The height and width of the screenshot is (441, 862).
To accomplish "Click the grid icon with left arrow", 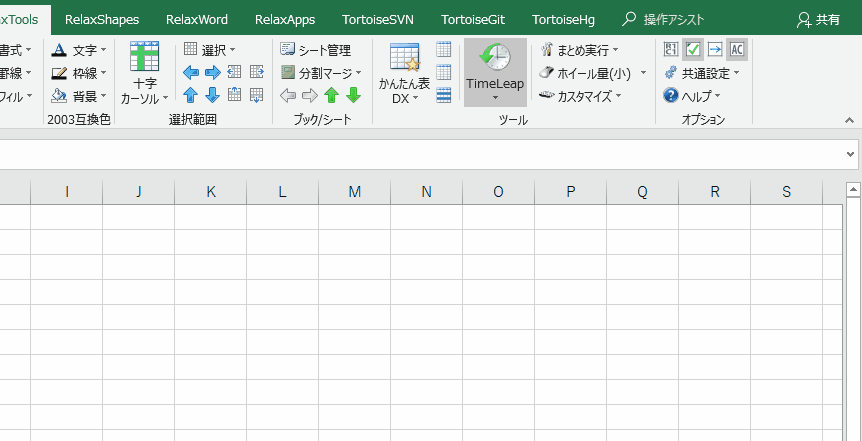I will (x=235, y=71).
